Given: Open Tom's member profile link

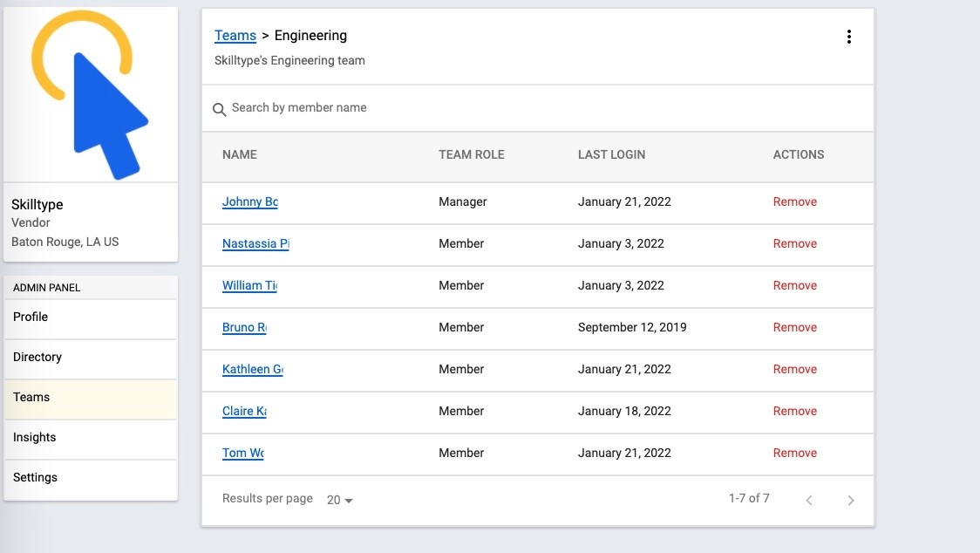Looking at the screenshot, I should pyautogui.click(x=242, y=454).
